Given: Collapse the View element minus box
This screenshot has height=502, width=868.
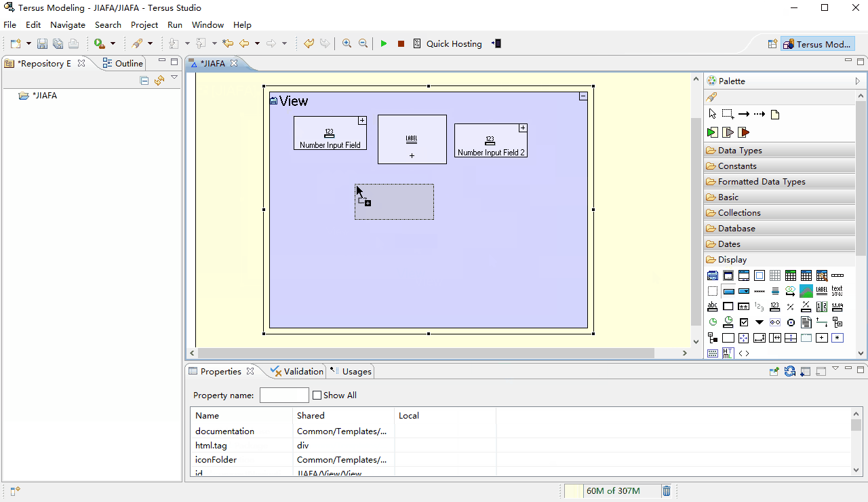Looking at the screenshot, I should pos(583,96).
